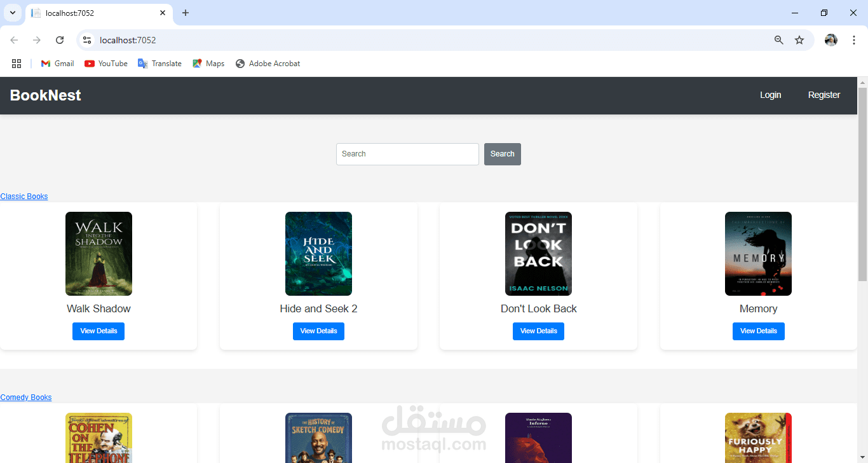Go forward to the next page
Image resolution: width=868 pixels, height=463 pixels.
37,40
